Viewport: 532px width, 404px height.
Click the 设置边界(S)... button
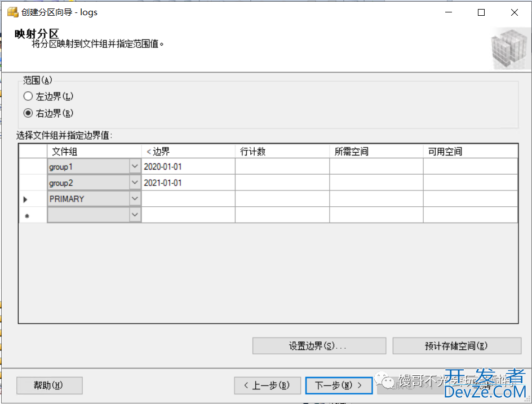pyautogui.click(x=319, y=345)
